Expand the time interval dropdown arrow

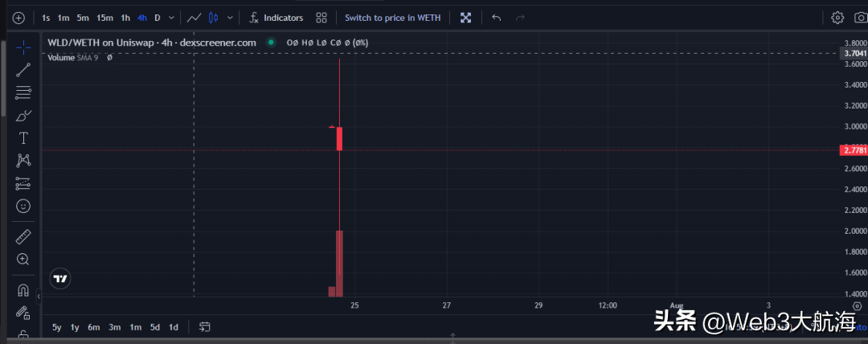[x=171, y=18]
